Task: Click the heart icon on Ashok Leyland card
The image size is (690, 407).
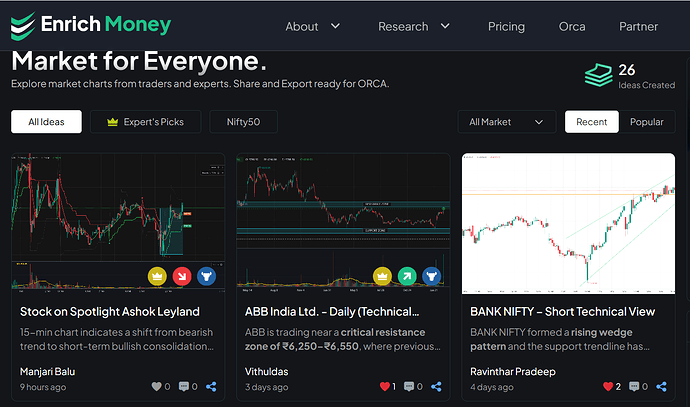Action: tap(155, 386)
